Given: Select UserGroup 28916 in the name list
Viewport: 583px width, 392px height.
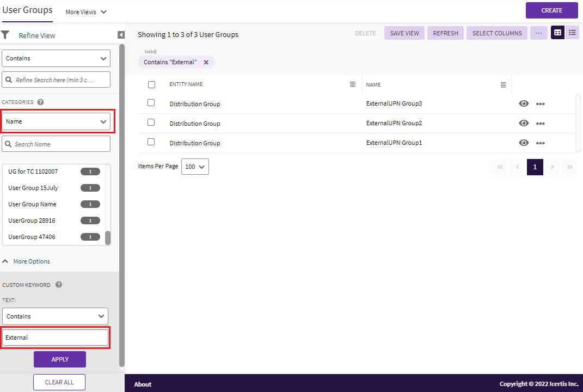Looking at the screenshot, I should point(32,220).
